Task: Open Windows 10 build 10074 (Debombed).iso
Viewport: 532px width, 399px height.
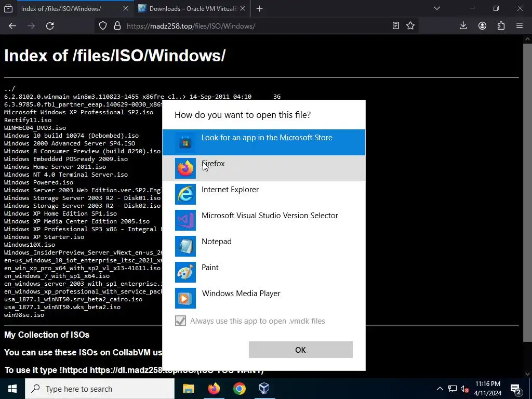Action: 71,136
